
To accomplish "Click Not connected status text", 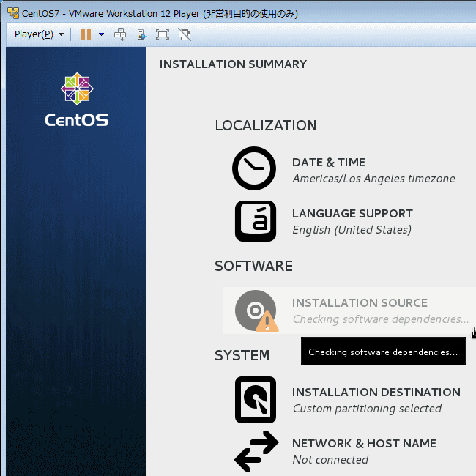I will (330, 460).
